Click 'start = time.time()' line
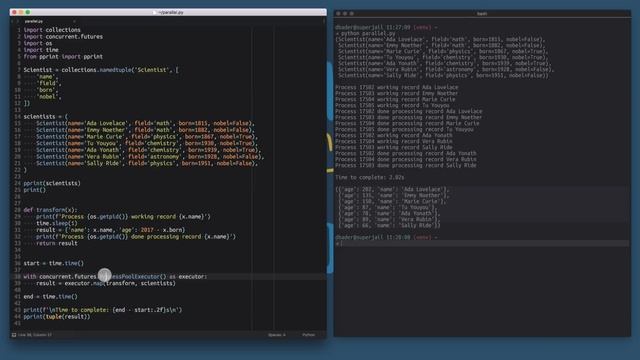Screen dimensions: 640x360 [x=53, y=263]
